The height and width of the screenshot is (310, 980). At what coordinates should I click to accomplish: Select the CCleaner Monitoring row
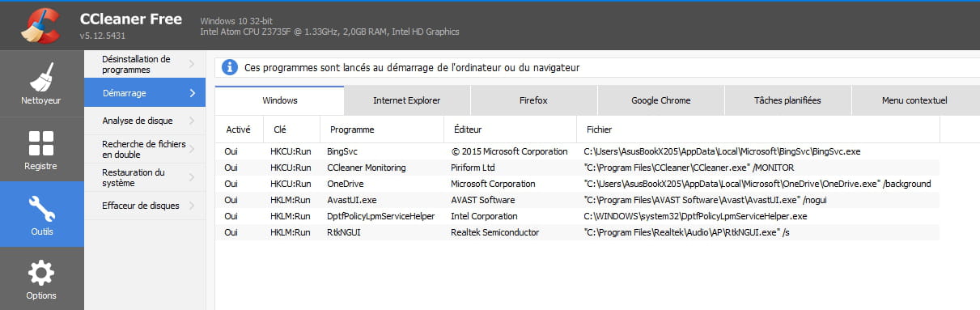click(x=578, y=168)
